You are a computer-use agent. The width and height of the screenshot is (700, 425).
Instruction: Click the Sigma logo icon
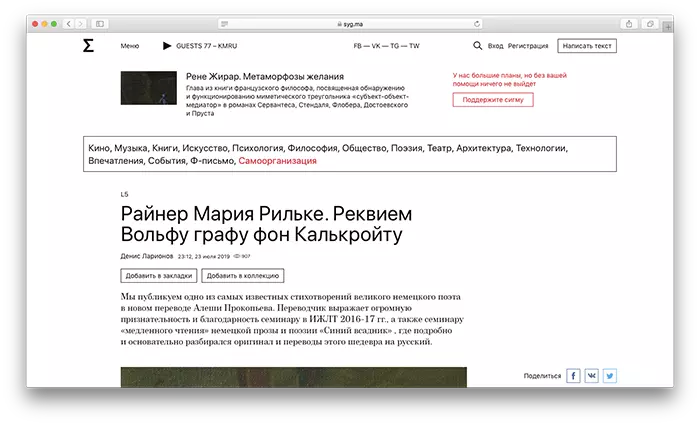(88, 45)
